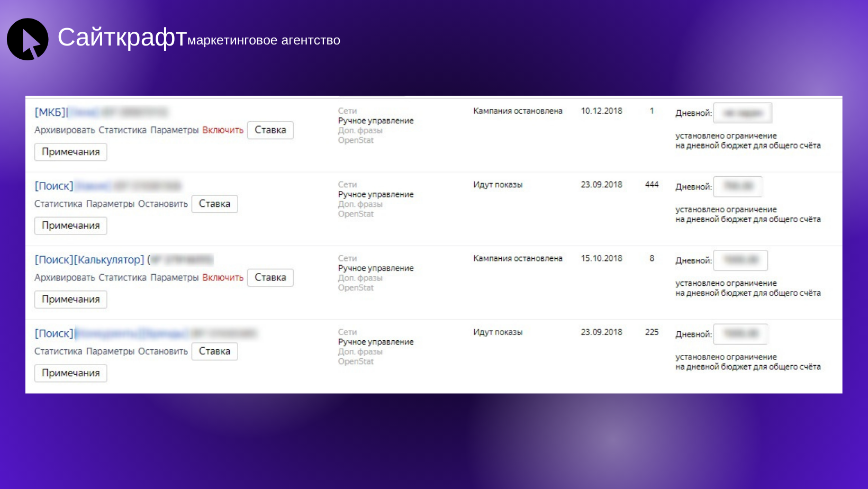Viewport: 868px width, 489px height.
Task: Open the [МКБ] campaign link
Action: tap(51, 112)
